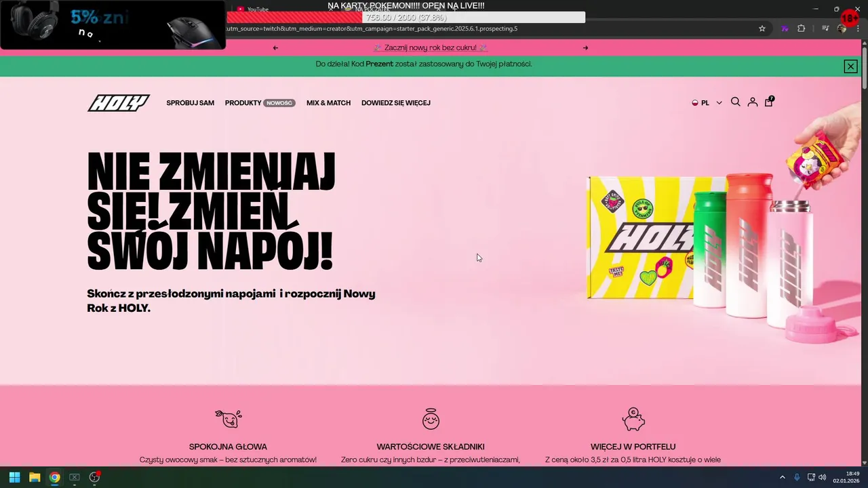Click the Więcej w Portfelu heading

[x=633, y=447]
